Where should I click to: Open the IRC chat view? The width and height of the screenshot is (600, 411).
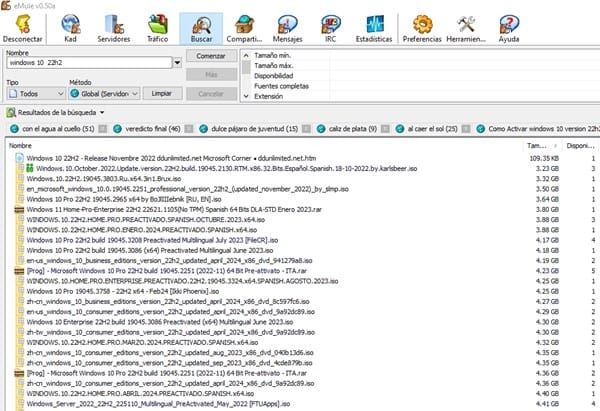(331, 29)
